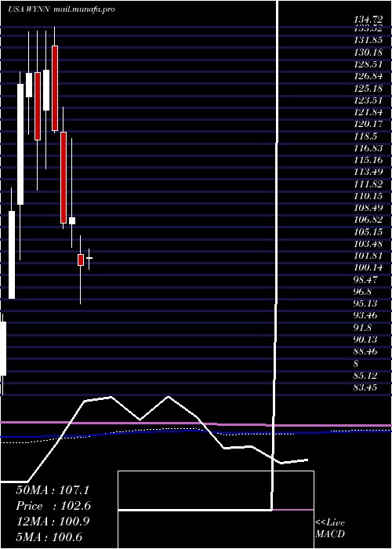The width and height of the screenshot is (392, 549).
Task: Click the '<<Live MACD' label
Action: 330,528
